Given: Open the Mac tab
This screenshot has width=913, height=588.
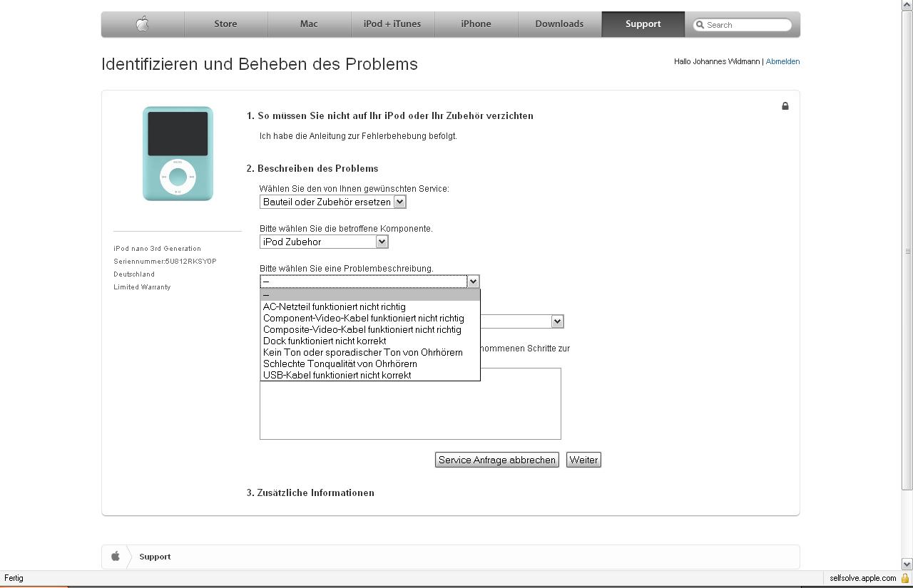Looking at the screenshot, I should coord(309,24).
